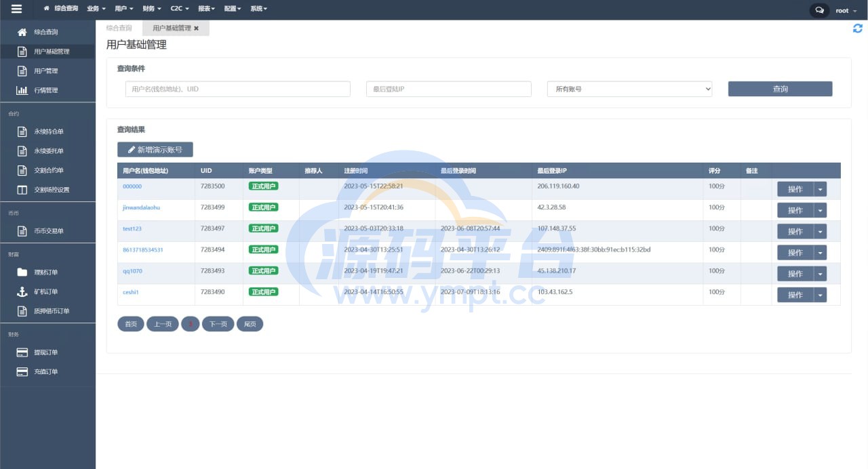Open 永续持仓单 text in the sidebar

(x=49, y=131)
